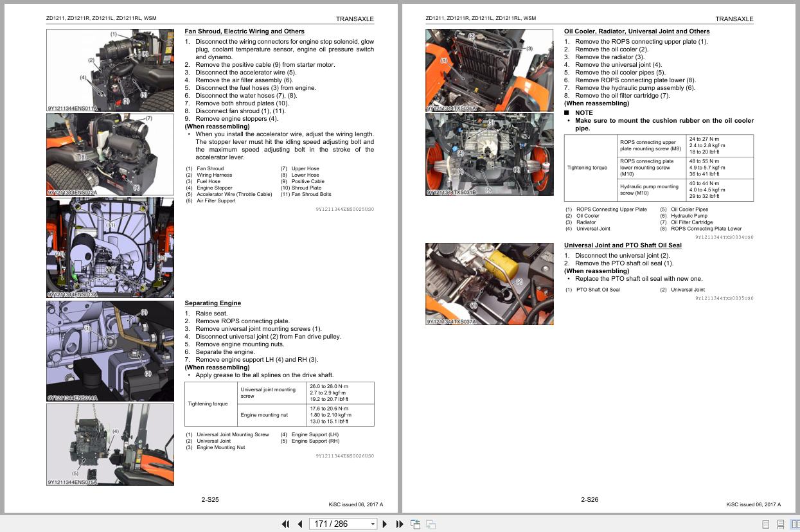Select the engine photo 9Y1211344ENS011A

point(110,70)
